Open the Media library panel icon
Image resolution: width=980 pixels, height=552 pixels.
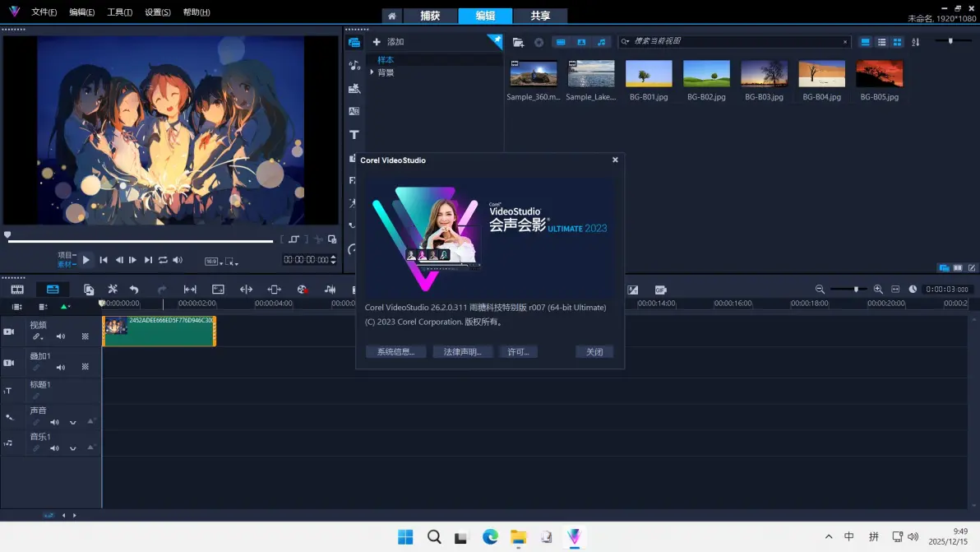[x=354, y=43]
